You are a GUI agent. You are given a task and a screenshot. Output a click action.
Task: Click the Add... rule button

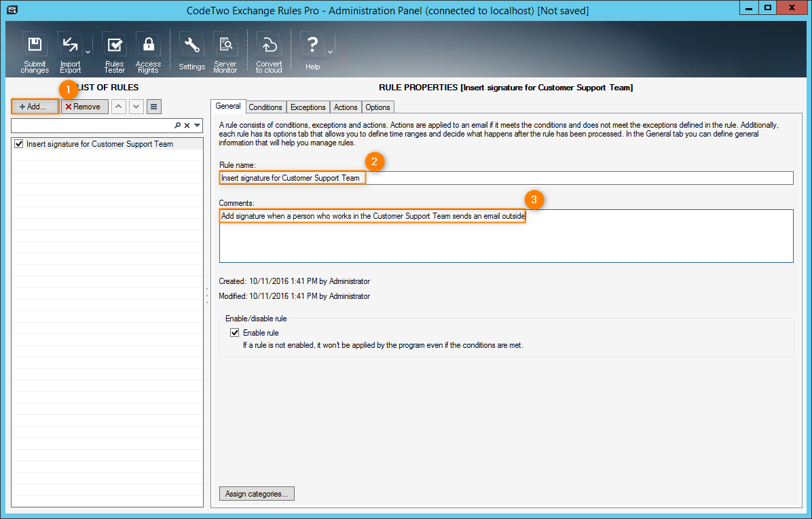(35, 107)
